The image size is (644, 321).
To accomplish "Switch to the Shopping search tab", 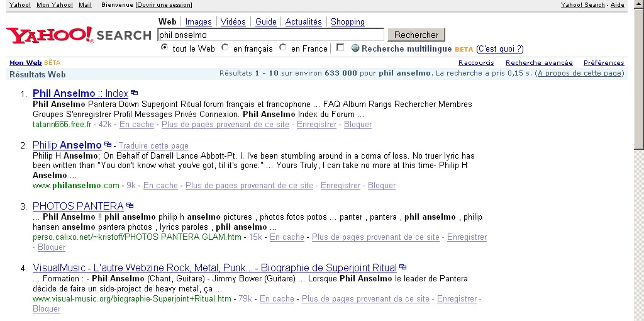I will tap(347, 22).
